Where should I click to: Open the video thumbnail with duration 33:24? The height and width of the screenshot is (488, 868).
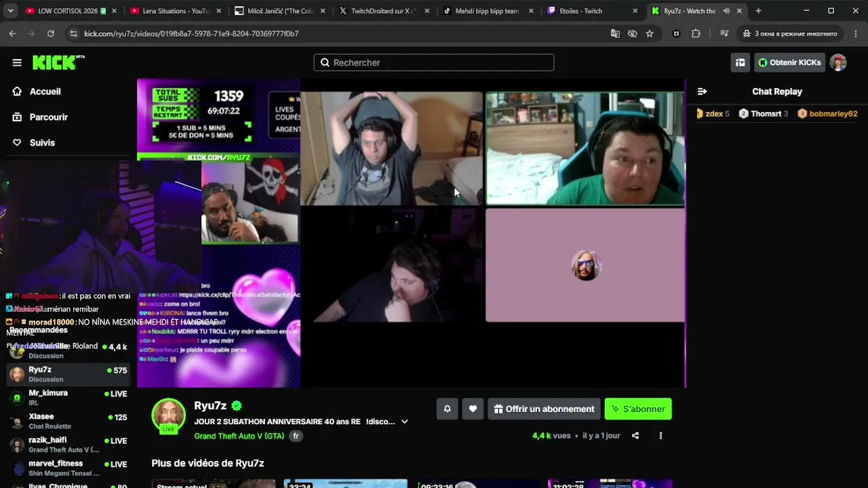point(345,484)
